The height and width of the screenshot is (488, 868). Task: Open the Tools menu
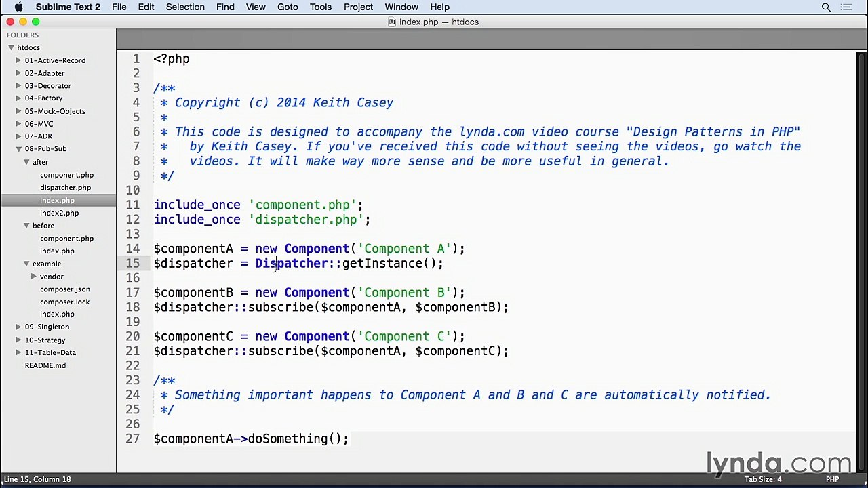(321, 7)
